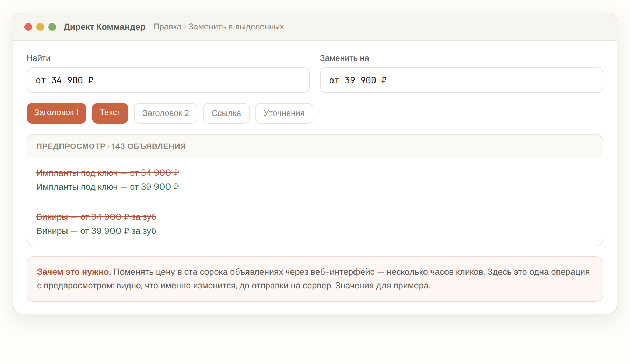The height and width of the screenshot is (364, 630).
Task: Click the "Правка › Заменить в выделенных" breadcrumb
Action: [x=219, y=27]
